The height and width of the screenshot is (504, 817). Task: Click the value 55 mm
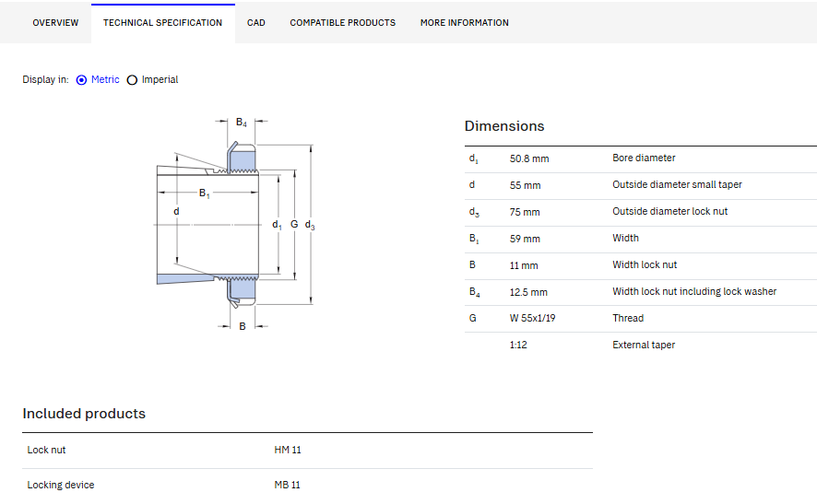tap(525, 185)
